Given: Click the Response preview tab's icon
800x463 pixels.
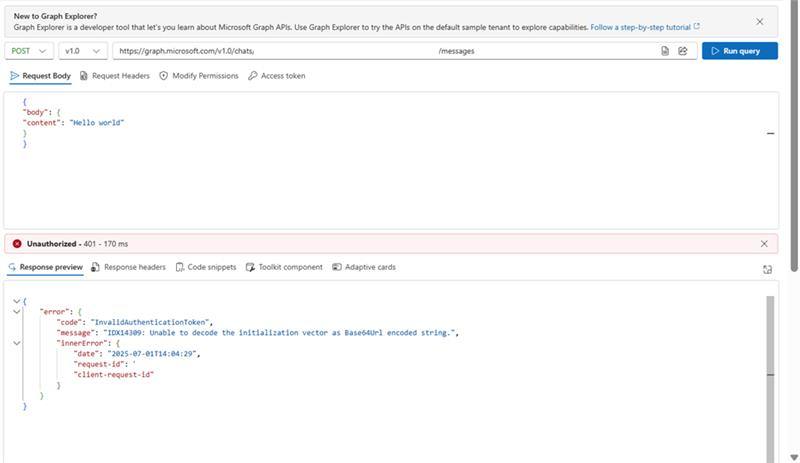Looking at the screenshot, I should tap(12, 267).
